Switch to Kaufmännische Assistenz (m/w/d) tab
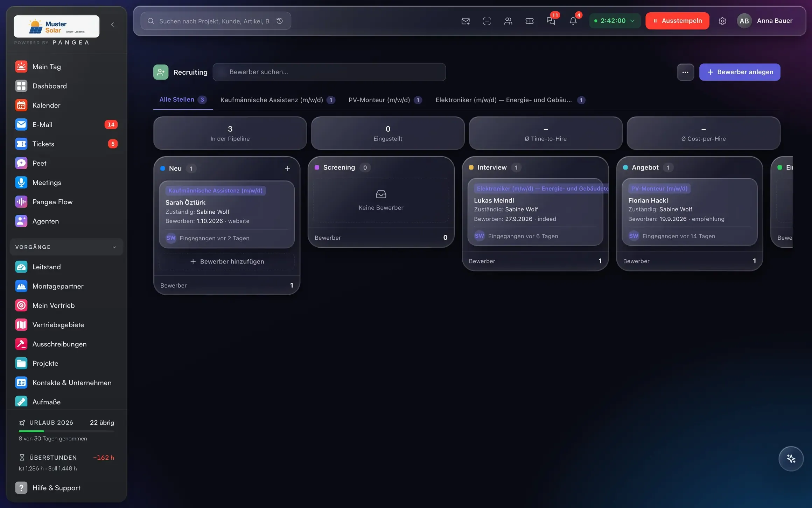This screenshot has width=812, height=508. pyautogui.click(x=278, y=100)
